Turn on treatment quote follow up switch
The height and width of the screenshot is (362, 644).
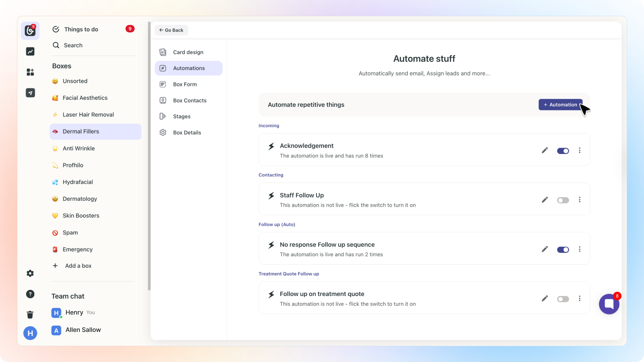(x=563, y=299)
